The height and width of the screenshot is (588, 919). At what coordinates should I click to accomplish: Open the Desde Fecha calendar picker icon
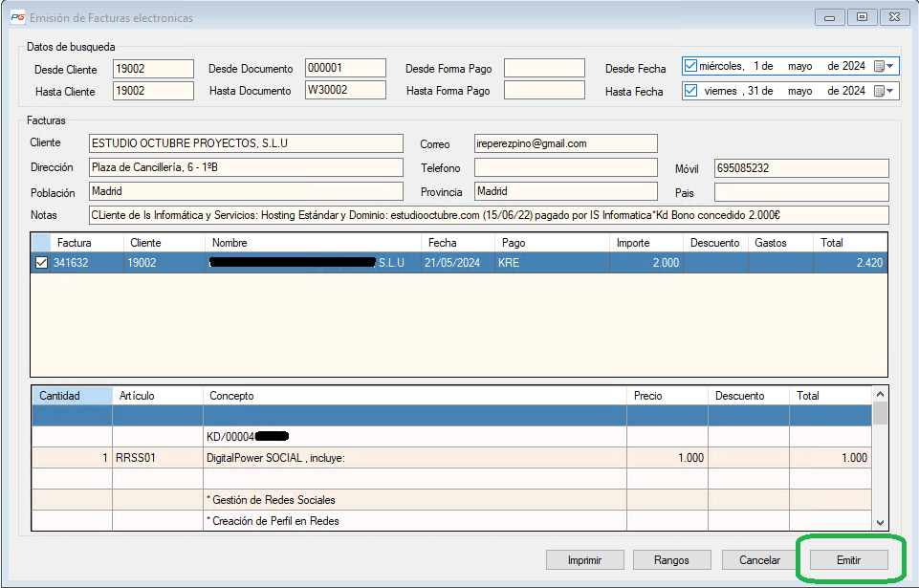pyautogui.click(x=879, y=66)
